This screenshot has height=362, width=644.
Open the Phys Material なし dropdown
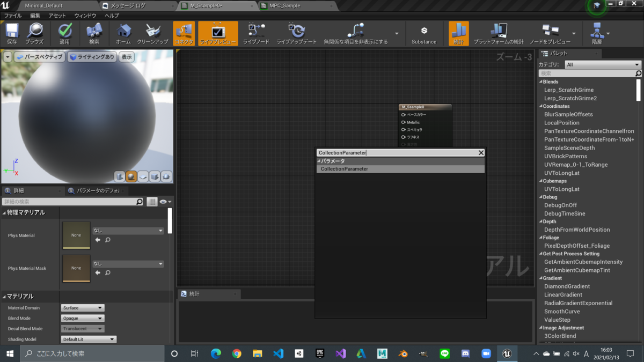click(128, 231)
